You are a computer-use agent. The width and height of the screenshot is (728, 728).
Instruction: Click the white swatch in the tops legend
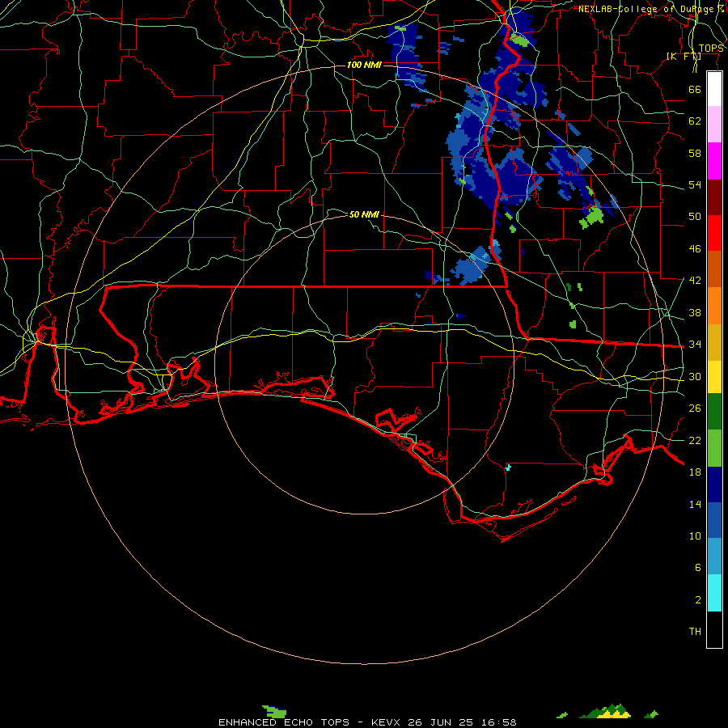point(714,89)
